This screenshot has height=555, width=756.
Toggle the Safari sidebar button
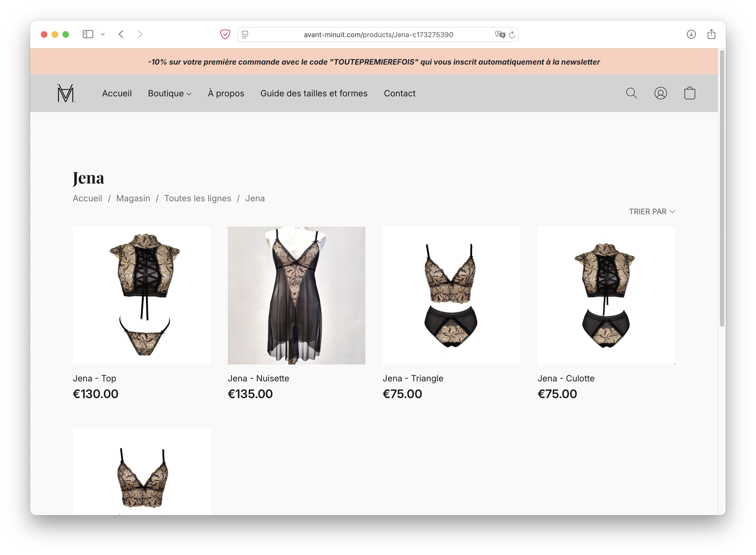tap(88, 34)
